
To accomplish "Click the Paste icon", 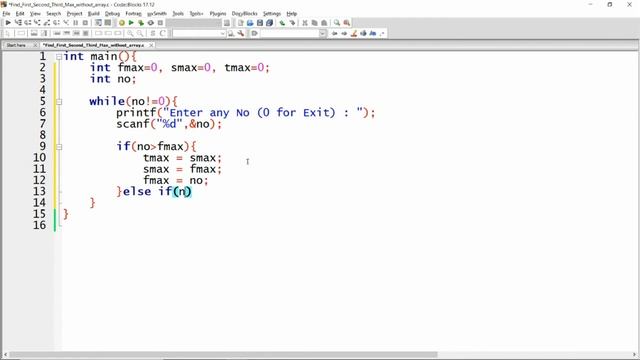I will tap(324, 22).
